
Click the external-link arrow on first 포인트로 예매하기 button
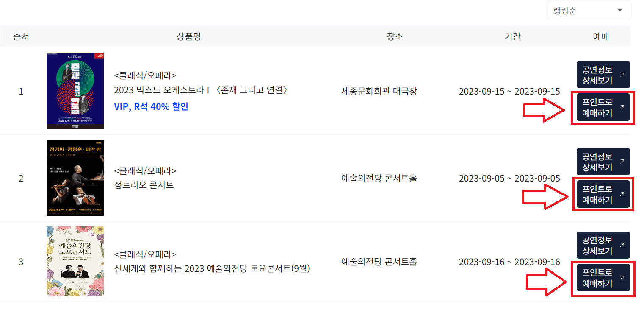(622, 107)
